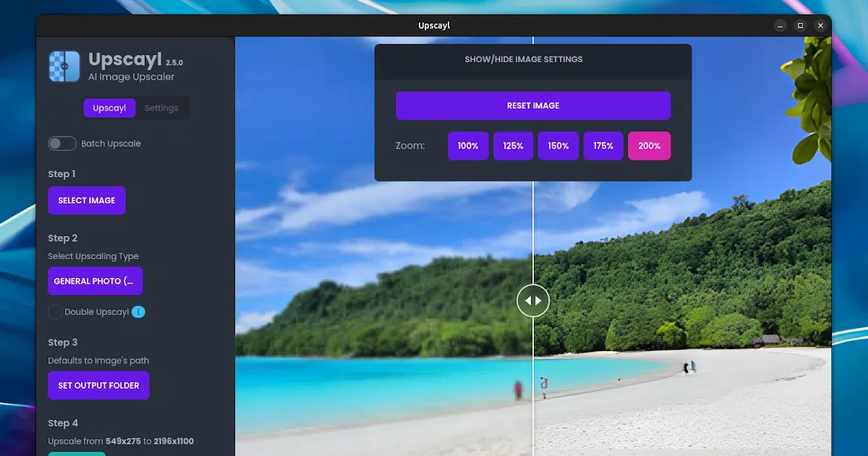868x456 pixels.
Task: Select the highlighted 200% zoom button
Action: click(x=650, y=145)
